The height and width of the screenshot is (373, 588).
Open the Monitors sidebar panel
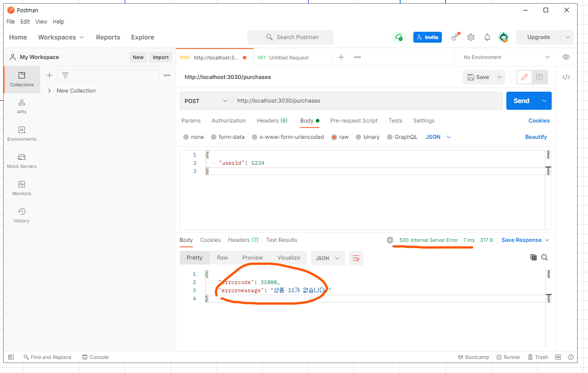tap(22, 188)
